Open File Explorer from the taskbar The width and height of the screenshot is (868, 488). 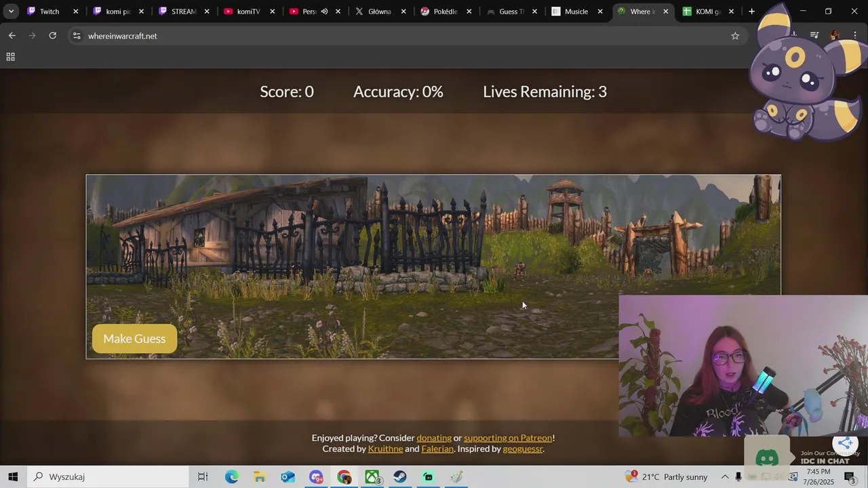coord(260,476)
